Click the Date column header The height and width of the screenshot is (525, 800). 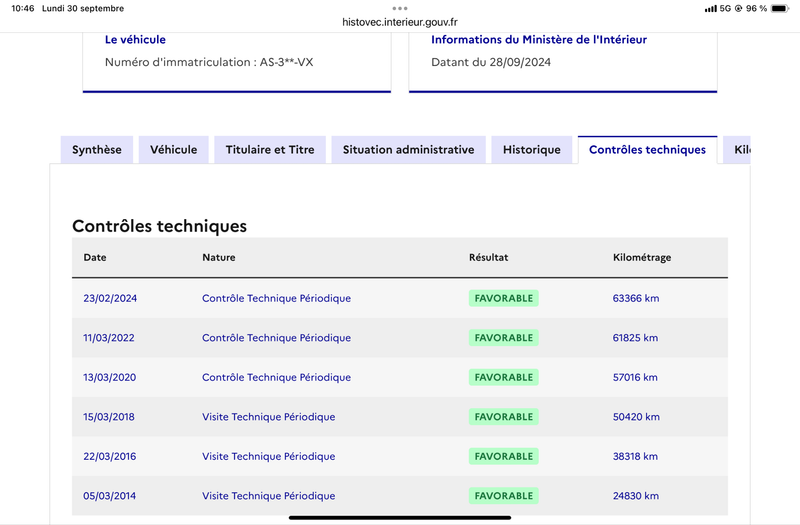(x=95, y=257)
